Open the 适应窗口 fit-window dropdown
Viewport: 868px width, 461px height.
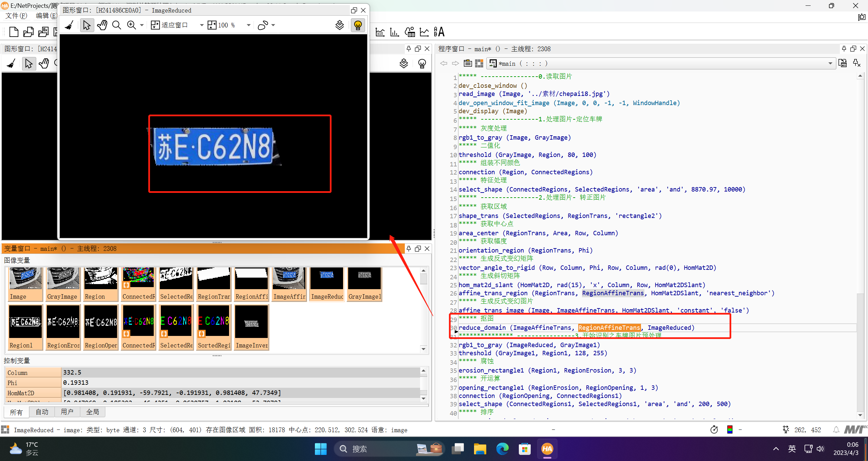point(202,25)
